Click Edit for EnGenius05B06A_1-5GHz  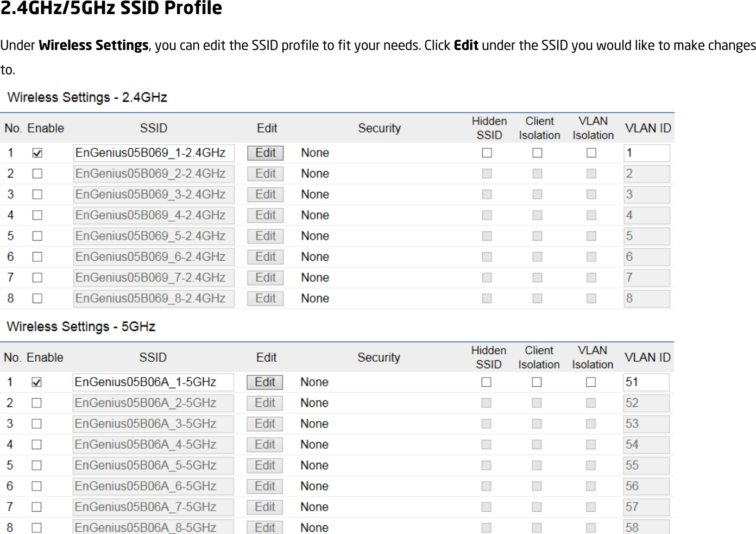[265, 382]
